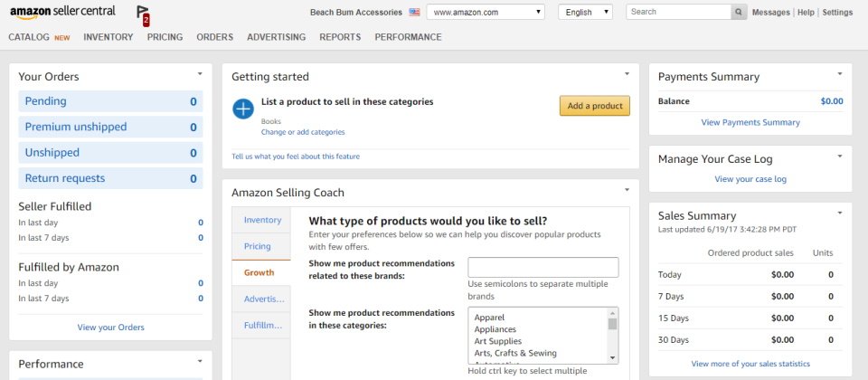Collapse the Payments Summary widget arrow
This screenshot has height=380, width=868.
840,73
